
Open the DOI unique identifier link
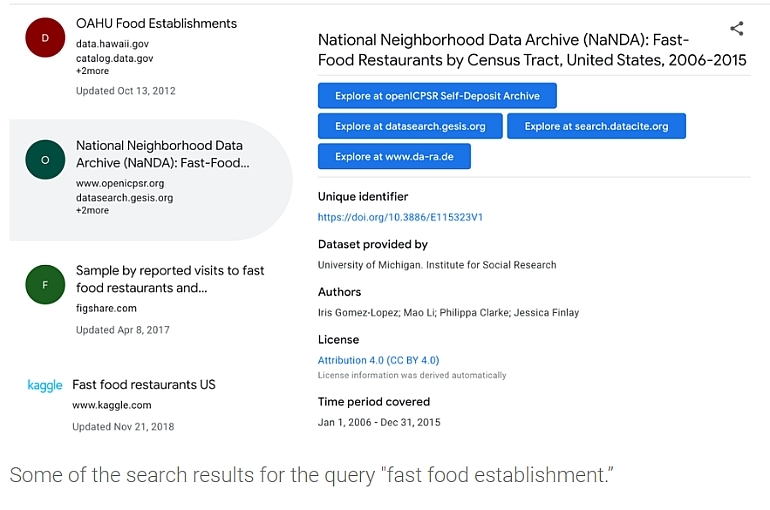pyautogui.click(x=400, y=217)
